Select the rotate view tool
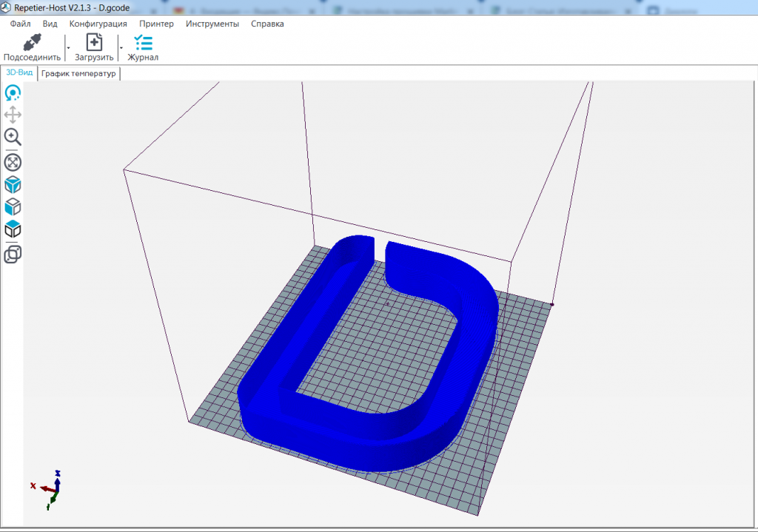The height and width of the screenshot is (532, 758). [x=13, y=93]
